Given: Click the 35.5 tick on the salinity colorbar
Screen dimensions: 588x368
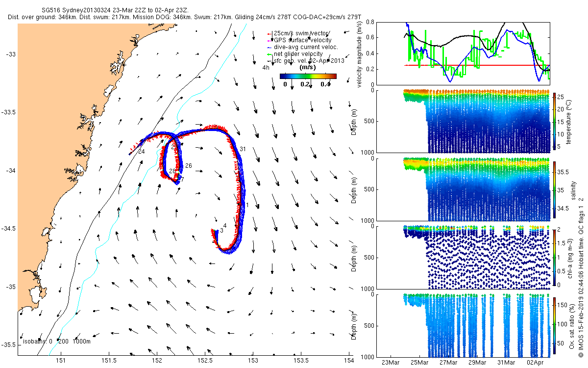Looking at the screenshot, I should coord(564,172).
